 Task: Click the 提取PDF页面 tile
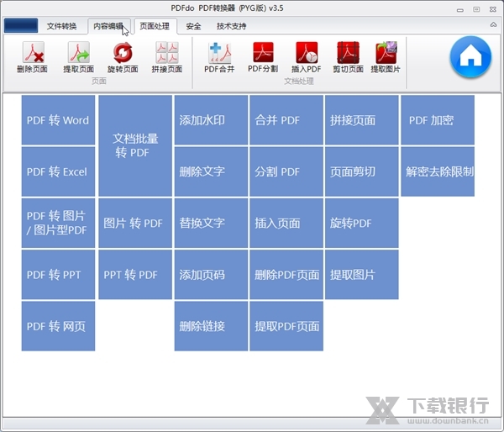coord(286,326)
